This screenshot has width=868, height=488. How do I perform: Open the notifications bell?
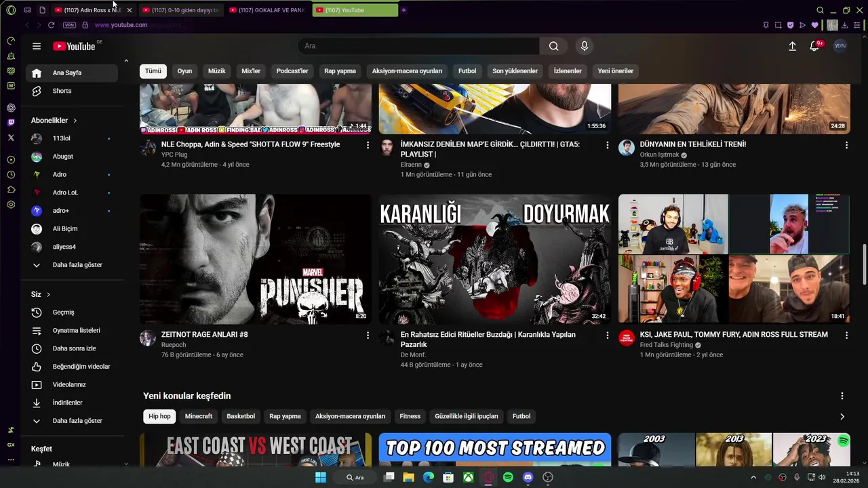[x=814, y=46]
